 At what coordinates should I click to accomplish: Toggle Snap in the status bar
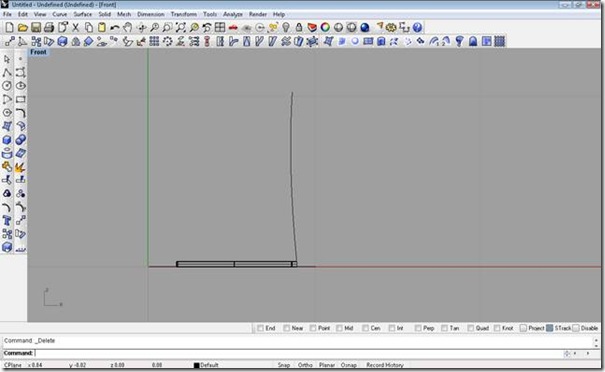coord(284,365)
